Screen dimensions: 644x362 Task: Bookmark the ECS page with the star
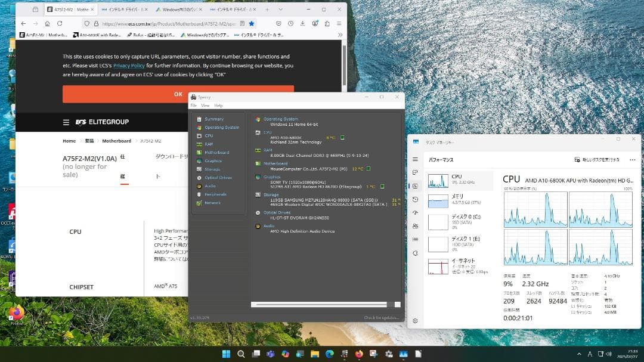click(251, 23)
